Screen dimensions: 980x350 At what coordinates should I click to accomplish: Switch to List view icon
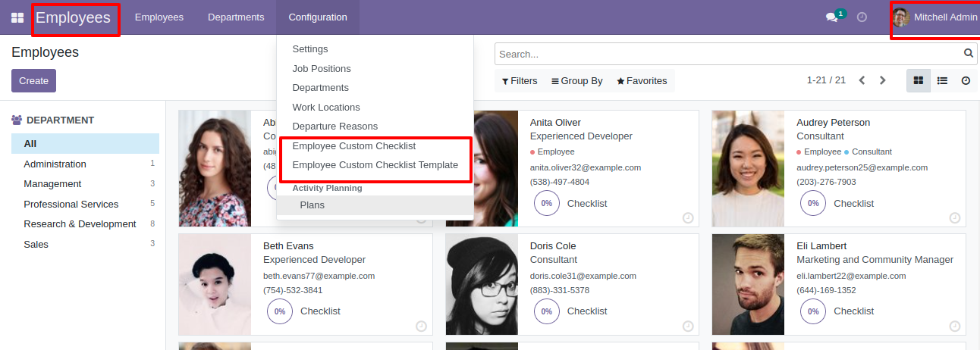click(x=942, y=80)
